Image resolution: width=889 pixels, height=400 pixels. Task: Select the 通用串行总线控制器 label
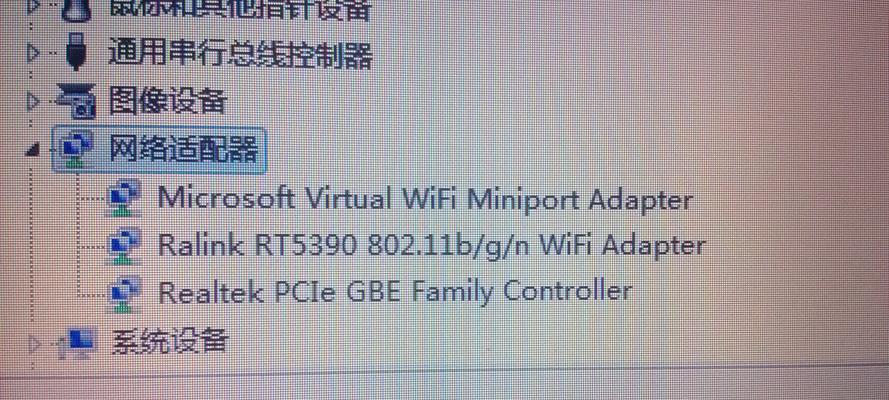[x=240, y=54]
